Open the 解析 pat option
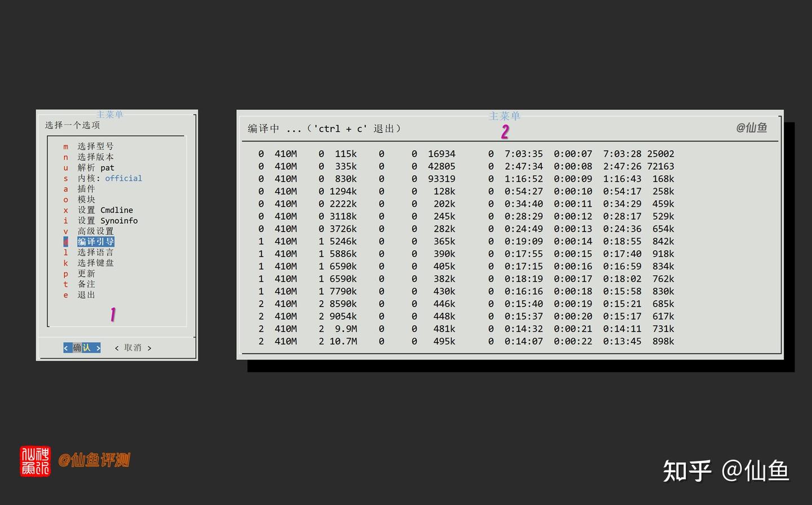Viewport: 812px width, 505px height. (x=89, y=167)
